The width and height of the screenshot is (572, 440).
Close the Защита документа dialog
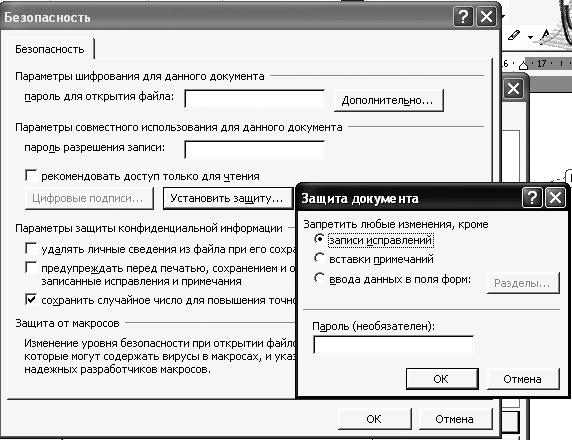(555, 198)
